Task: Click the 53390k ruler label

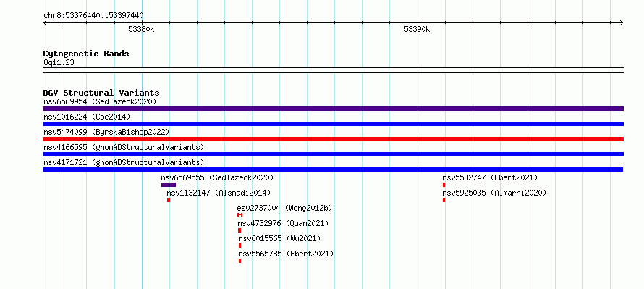Action: 417,29
